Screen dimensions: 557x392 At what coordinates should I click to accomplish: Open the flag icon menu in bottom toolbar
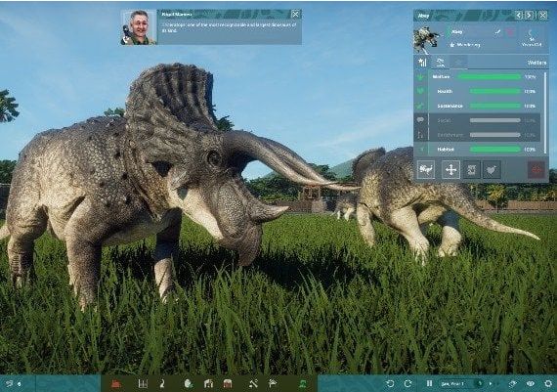tap(273, 384)
